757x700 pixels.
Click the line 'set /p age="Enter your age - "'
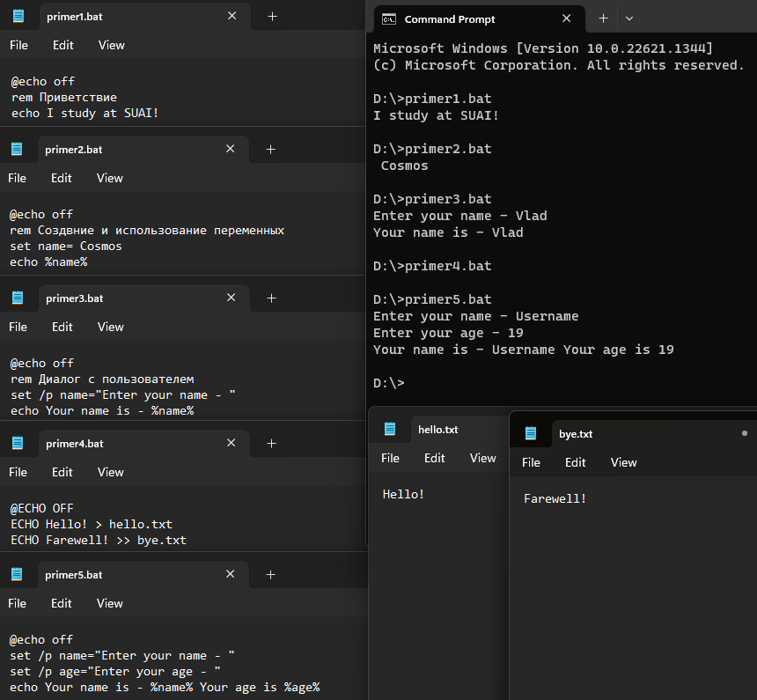(x=115, y=672)
